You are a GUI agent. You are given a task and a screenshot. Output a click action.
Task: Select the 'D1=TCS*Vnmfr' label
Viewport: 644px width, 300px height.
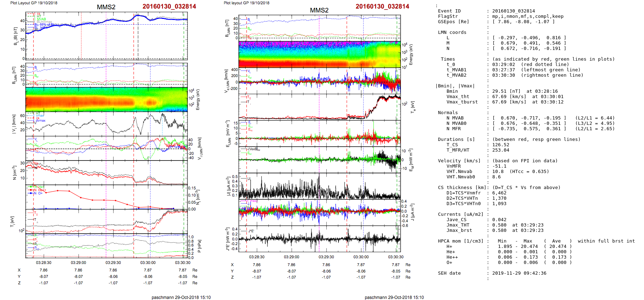click(x=463, y=193)
